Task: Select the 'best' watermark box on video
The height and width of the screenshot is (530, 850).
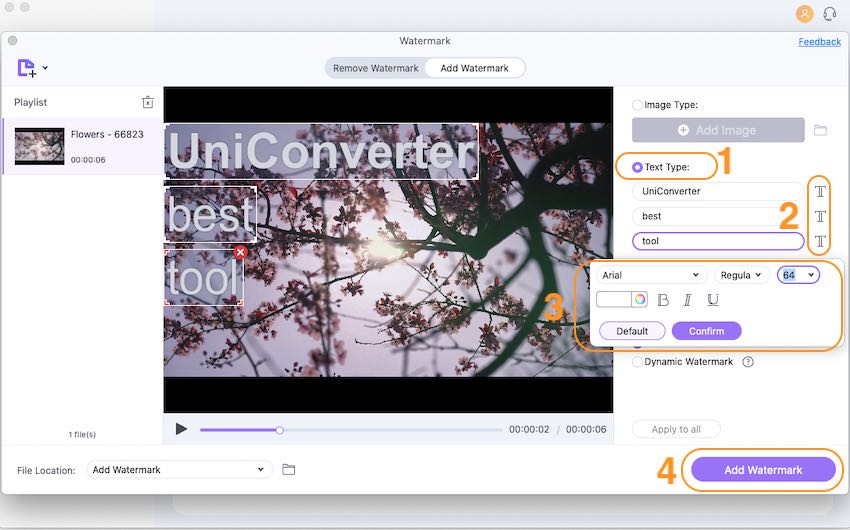Action: (210, 215)
